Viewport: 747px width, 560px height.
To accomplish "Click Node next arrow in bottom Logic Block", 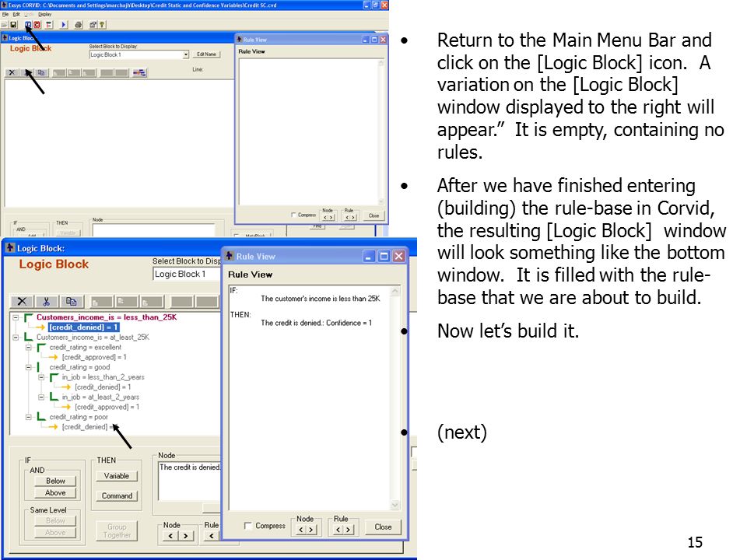I will coord(185,536).
